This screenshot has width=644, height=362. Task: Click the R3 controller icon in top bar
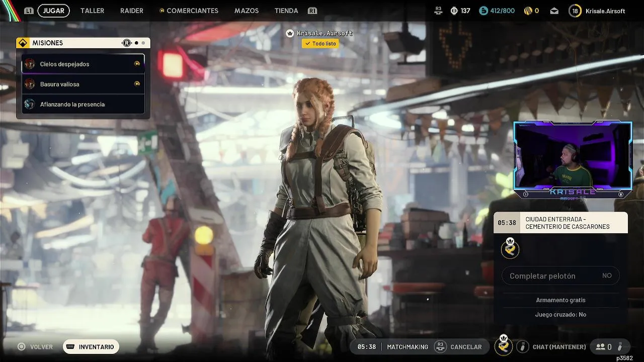(x=439, y=11)
